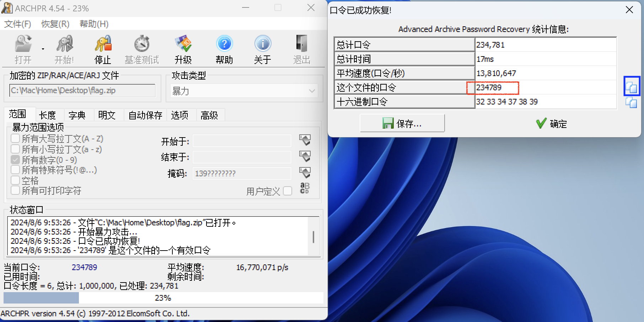Click the encrypted file path field
This screenshot has height=322, width=644.
click(x=82, y=90)
